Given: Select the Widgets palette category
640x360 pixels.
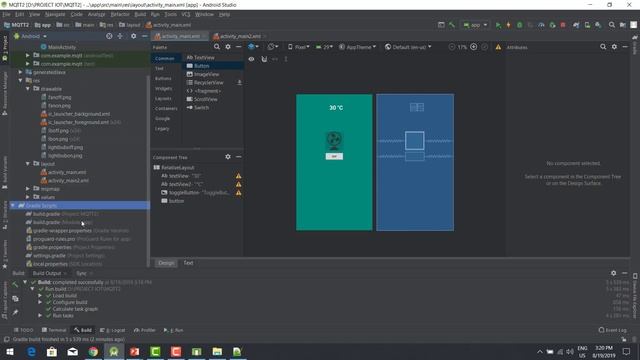Looking at the screenshot, I should click(x=163, y=88).
